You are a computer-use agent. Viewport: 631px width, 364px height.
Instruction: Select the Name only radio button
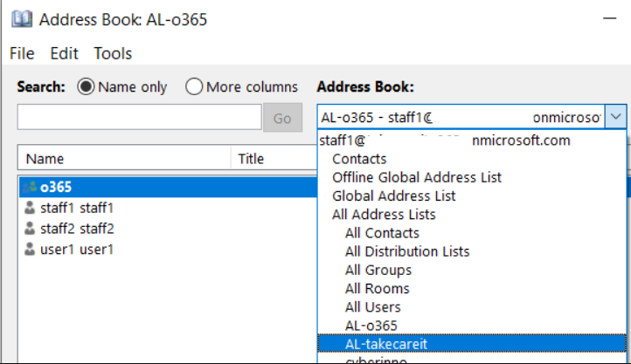pos(86,86)
